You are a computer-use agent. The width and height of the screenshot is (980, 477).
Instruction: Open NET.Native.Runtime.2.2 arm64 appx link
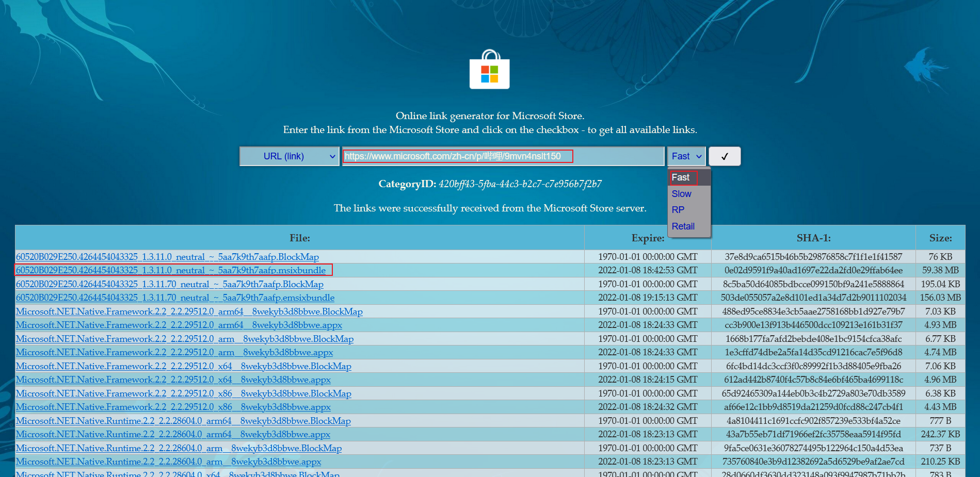point(173,434)
